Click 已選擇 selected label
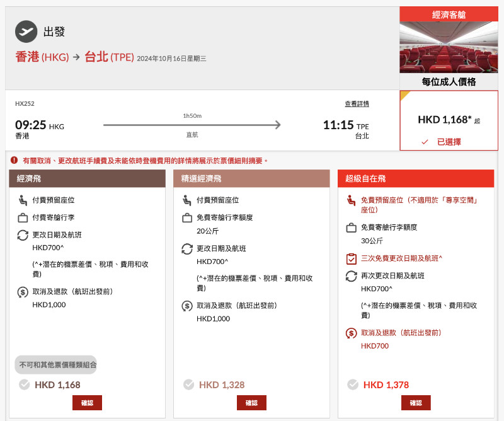This screenshot has height=421, width=504. click(x=449, y=142)
